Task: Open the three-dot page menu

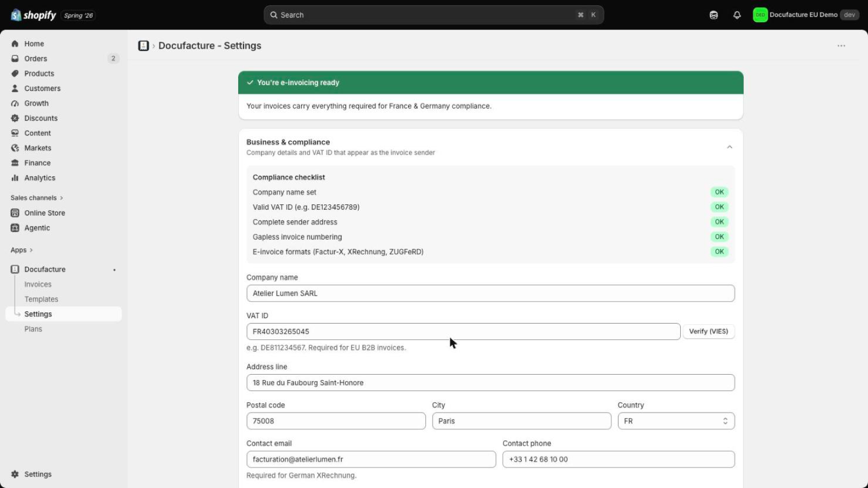Action: coord(841,46)
